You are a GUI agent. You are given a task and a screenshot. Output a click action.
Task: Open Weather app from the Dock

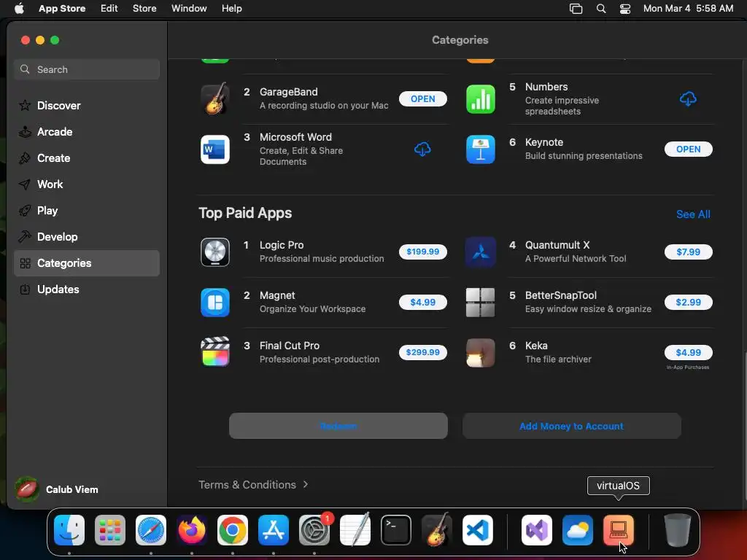578,530
